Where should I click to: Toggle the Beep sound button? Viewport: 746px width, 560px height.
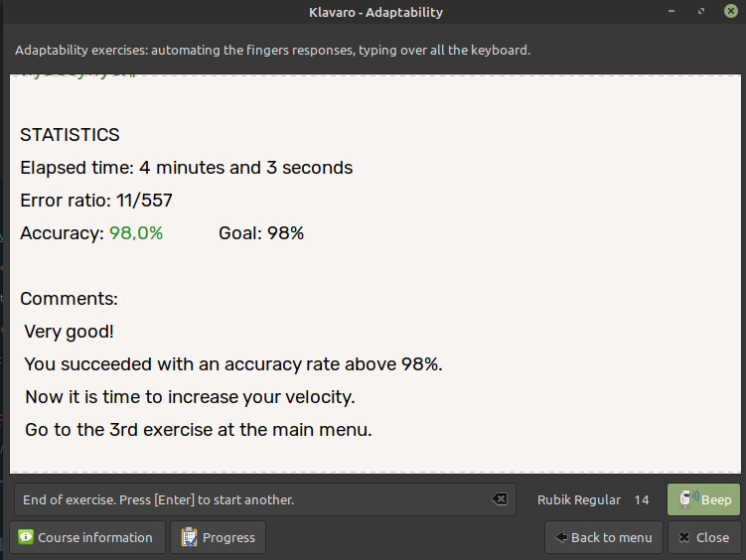(x=704, y=499)
